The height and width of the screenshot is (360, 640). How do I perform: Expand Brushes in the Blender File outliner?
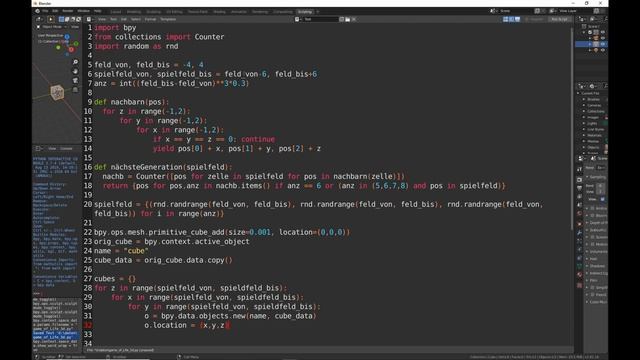(x=584, y=99)
